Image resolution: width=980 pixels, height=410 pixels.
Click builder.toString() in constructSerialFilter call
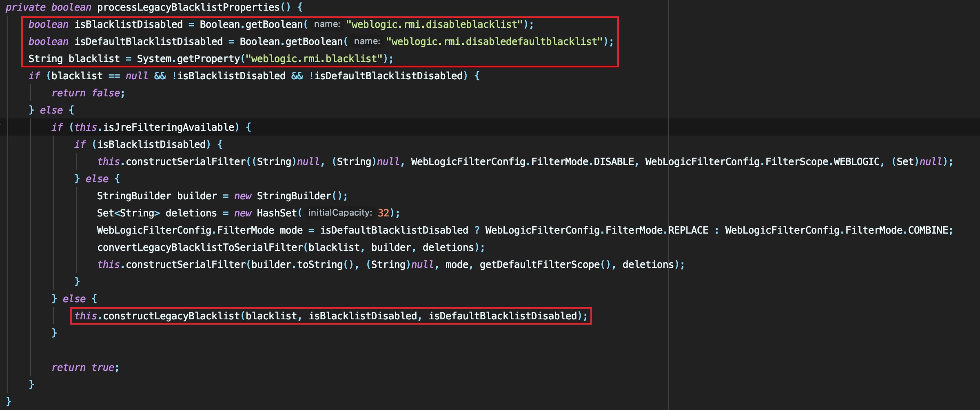tap(302, 265)
